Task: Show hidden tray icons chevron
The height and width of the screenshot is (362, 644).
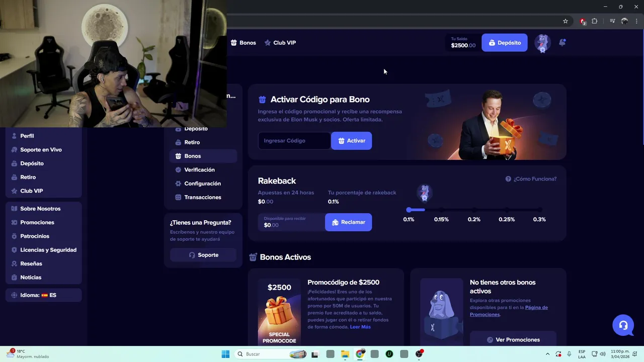Action: (x=547, y=354)
